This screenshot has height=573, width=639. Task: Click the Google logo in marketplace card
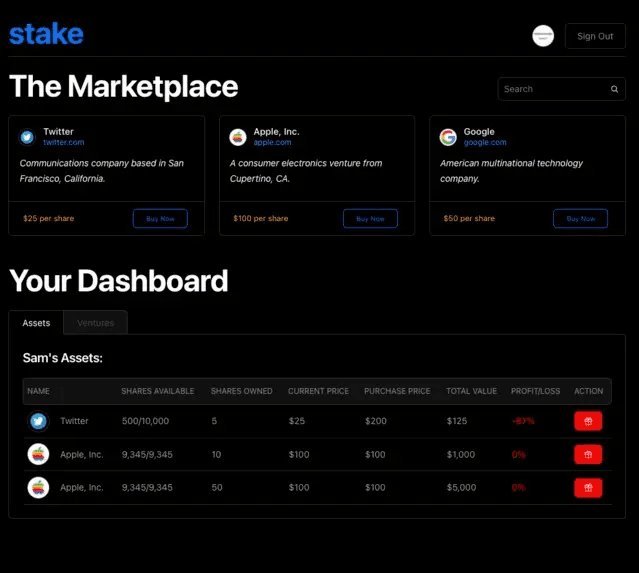point(448,137)
